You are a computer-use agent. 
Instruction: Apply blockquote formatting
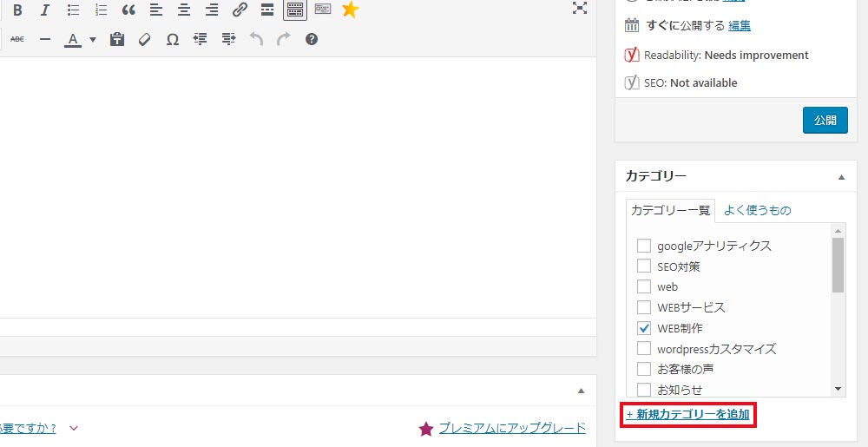click(128, 10)
